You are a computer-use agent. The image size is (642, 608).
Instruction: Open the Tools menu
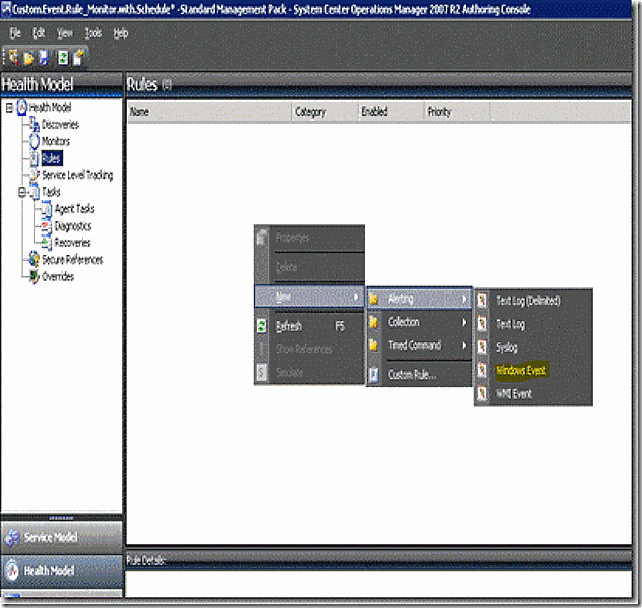[93, 33]
